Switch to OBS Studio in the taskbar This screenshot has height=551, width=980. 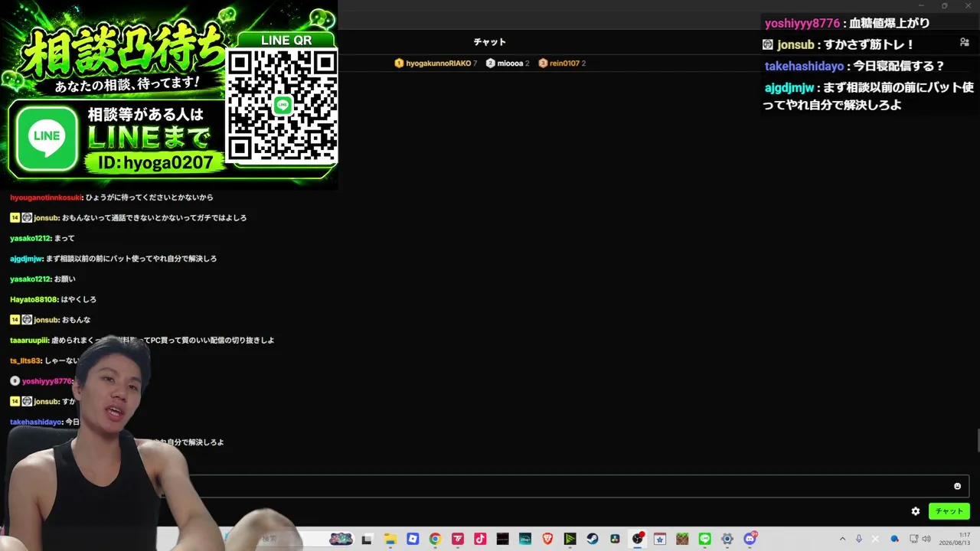point(638,539)
